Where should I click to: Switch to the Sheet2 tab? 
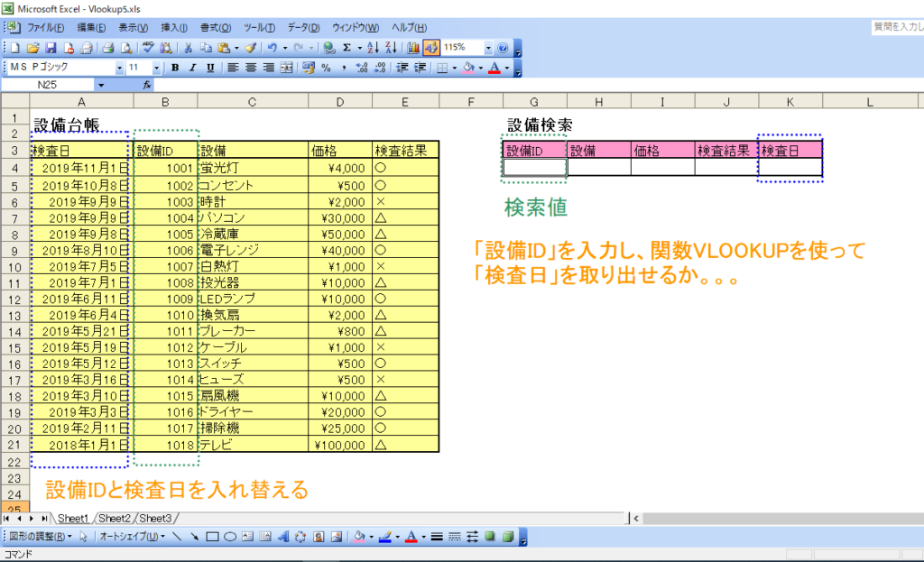115,519
